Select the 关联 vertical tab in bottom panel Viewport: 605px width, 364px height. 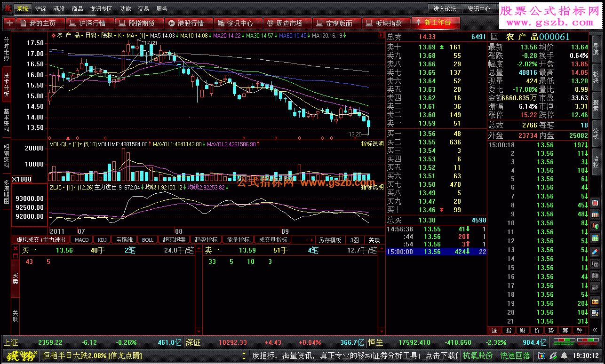coord(15,316)
